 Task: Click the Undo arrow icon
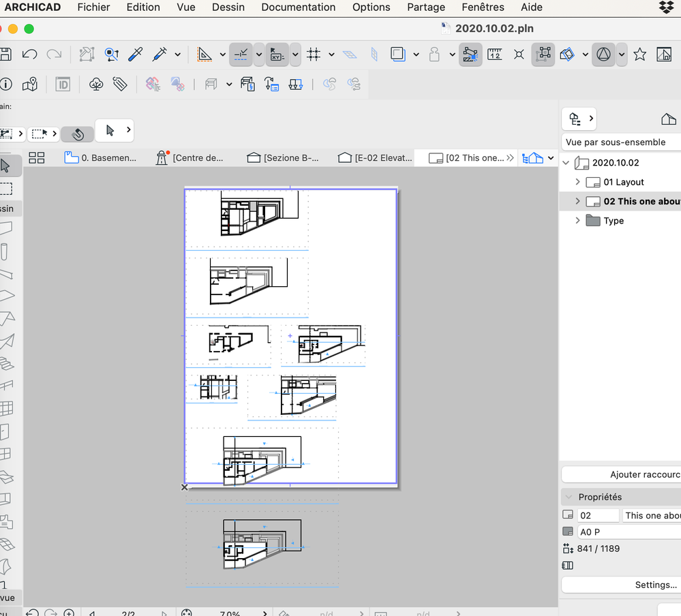coord(29,55)
